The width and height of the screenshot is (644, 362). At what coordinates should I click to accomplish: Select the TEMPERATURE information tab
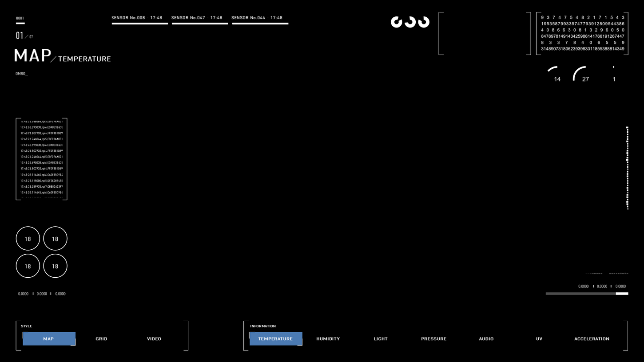(276, 338)
